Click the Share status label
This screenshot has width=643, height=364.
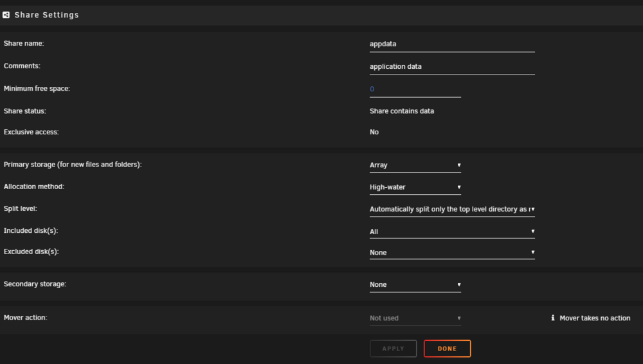click(25, 111)
